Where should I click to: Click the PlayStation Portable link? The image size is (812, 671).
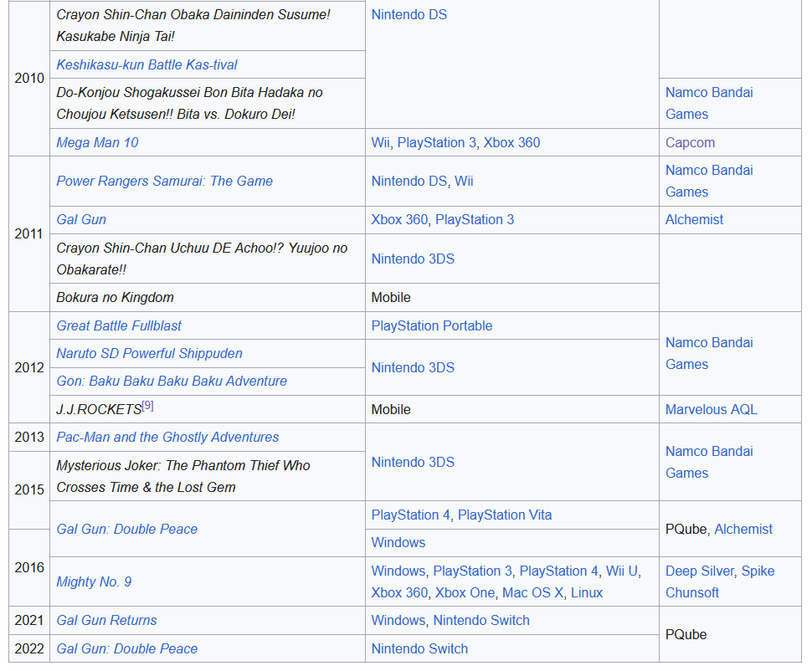(x=432, y=325)
